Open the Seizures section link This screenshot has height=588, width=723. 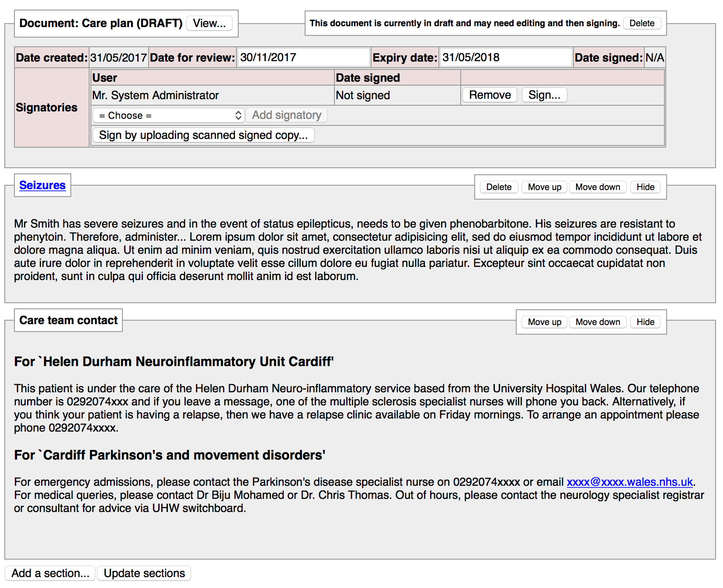42,185
